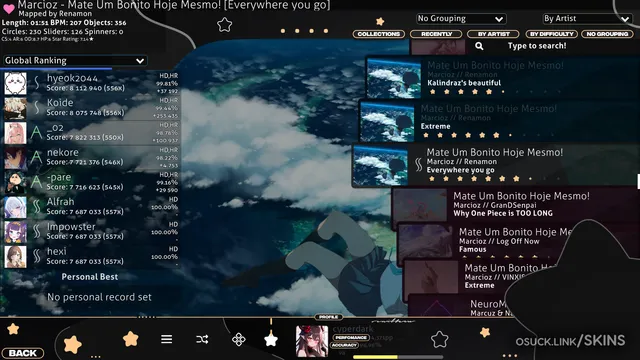Click the PROFILE tab above the player card
The width and height of the screenshot is (640, 360).
coord(329,317)
